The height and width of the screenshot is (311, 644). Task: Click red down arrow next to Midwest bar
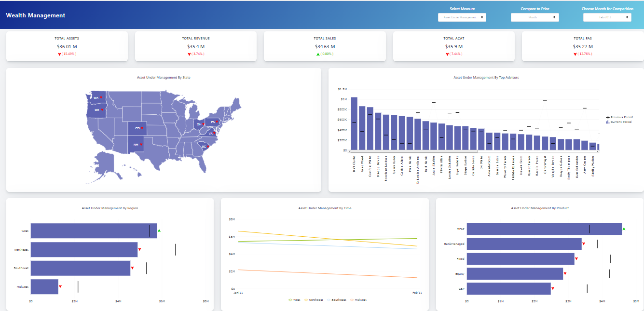pos(60,287)
